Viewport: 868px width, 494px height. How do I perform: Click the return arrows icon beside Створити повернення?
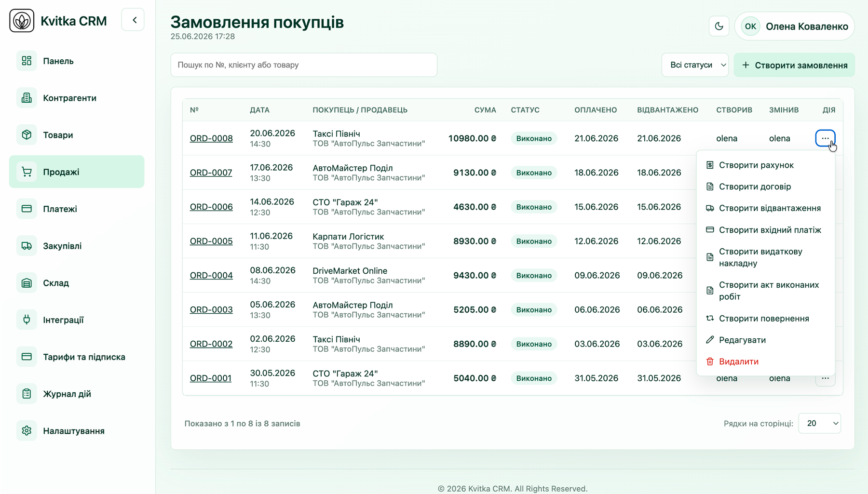click(x=710, y=318)
